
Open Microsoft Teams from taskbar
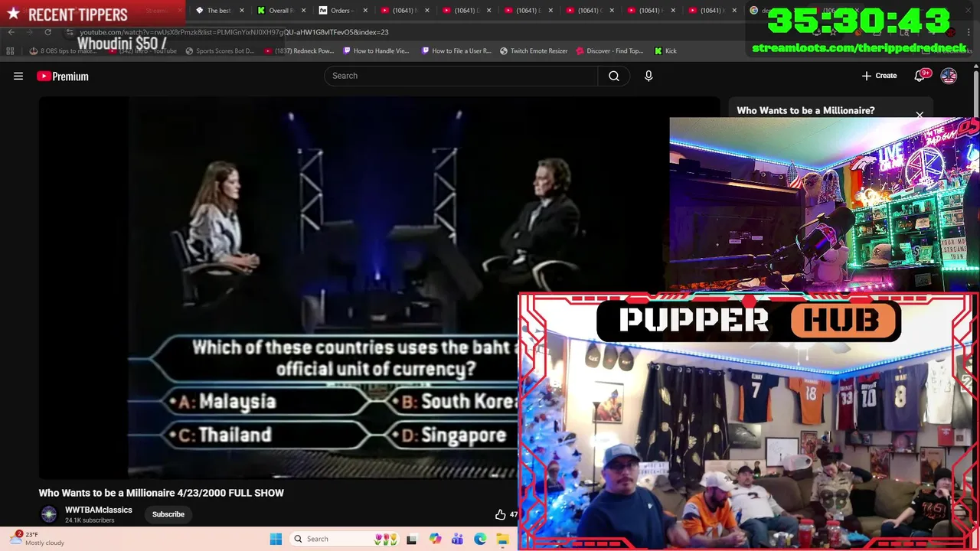click(457, 539)
